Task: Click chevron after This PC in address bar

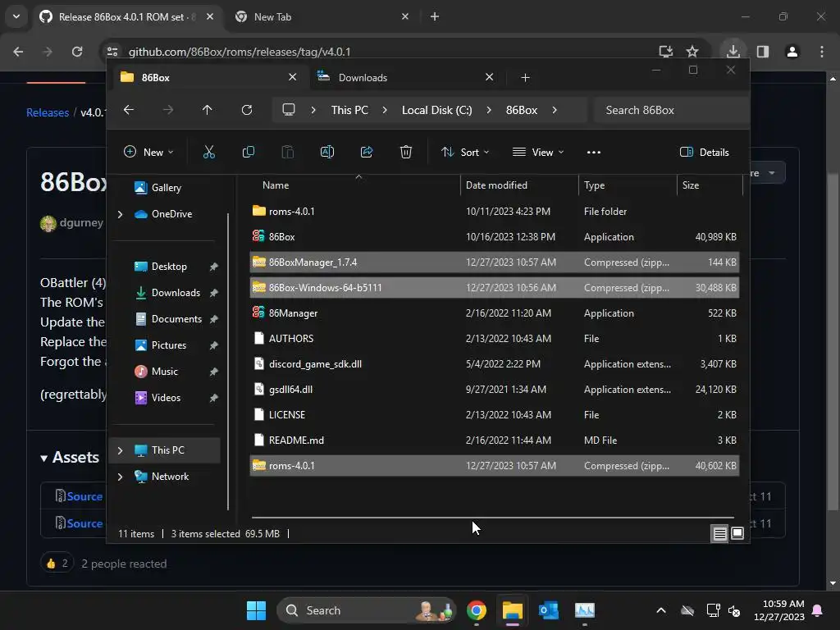Action: coord(385,110)
